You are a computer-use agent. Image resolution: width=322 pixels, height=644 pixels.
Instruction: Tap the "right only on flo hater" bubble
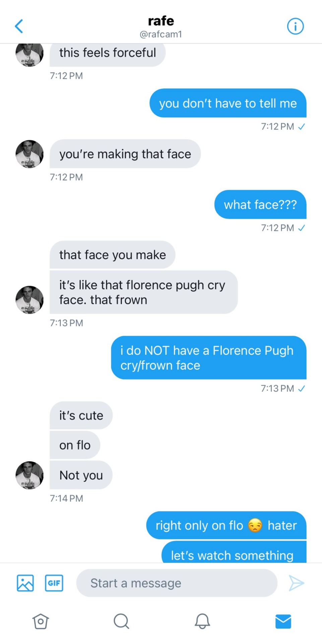(x=226, y=525)
